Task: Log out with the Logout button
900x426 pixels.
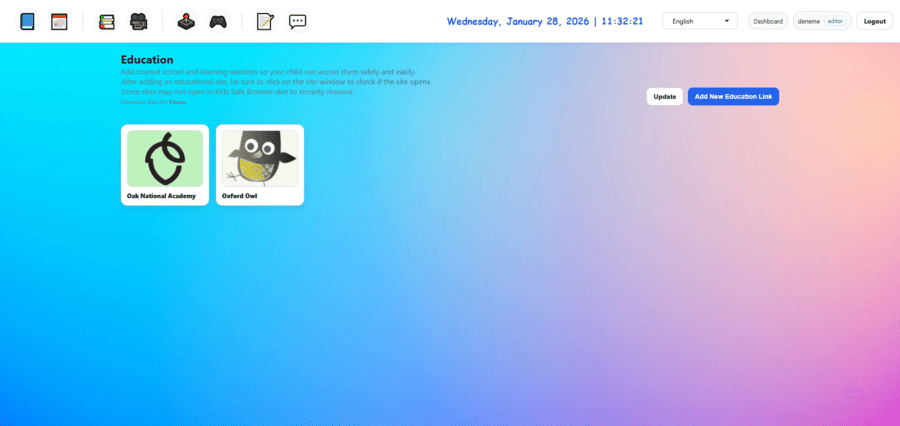Action: pos(875,21)
